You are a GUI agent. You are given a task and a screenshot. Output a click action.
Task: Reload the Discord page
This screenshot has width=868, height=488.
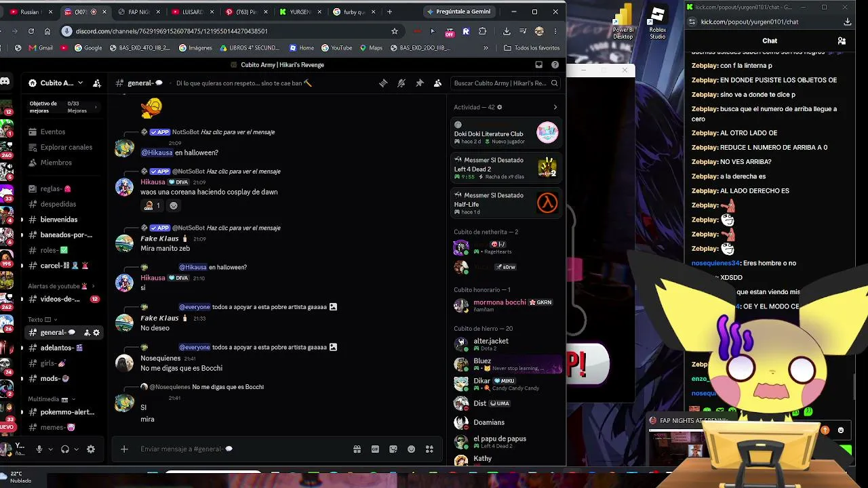pos(31,31)
